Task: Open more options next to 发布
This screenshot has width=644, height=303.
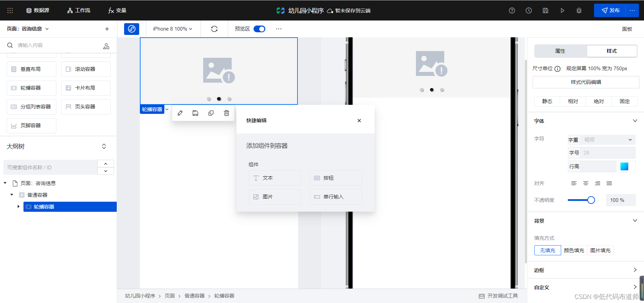Action: tap(632, 10)
